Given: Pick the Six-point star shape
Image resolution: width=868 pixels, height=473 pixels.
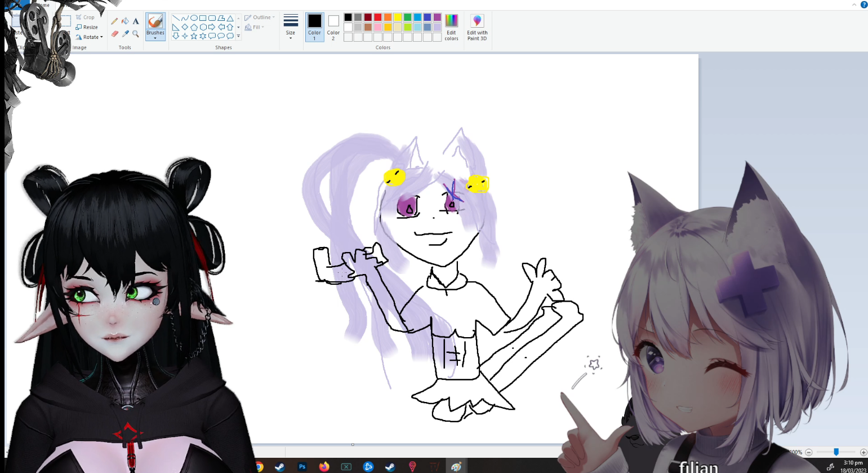Looking at the screenshot, I should click(x=203, y=36).
